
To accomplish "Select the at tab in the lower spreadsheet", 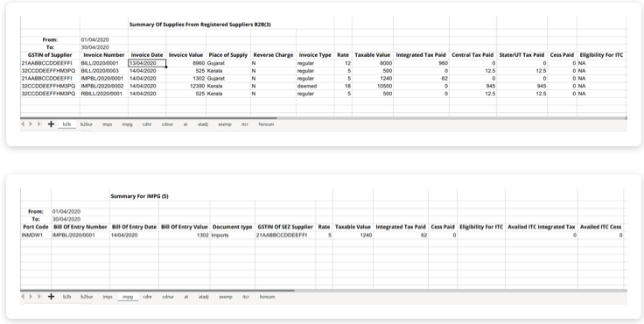I will [x=186, y=297].
